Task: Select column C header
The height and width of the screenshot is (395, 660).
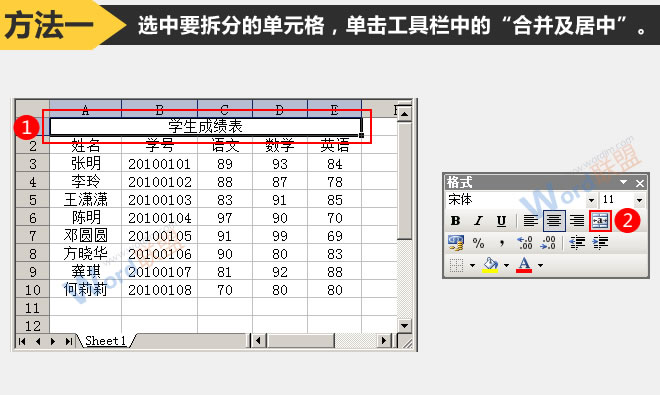Action: pos(225,109)
